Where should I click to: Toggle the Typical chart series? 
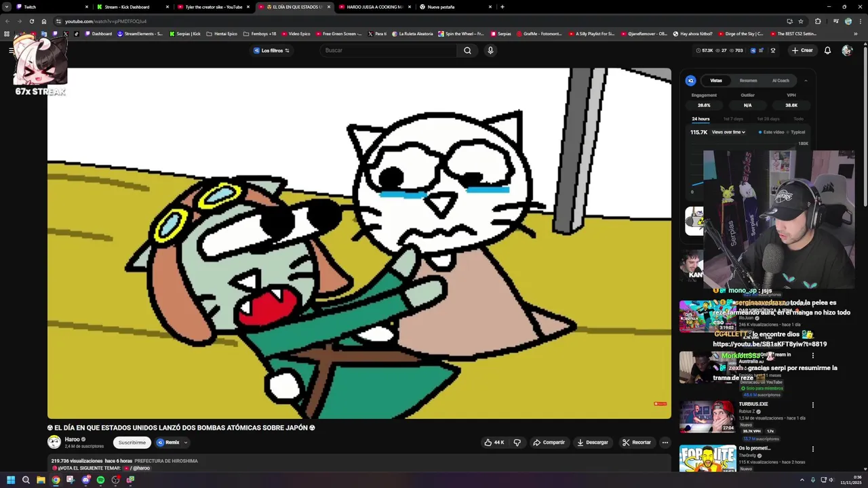pyautogui.click(x=796, y=132)
